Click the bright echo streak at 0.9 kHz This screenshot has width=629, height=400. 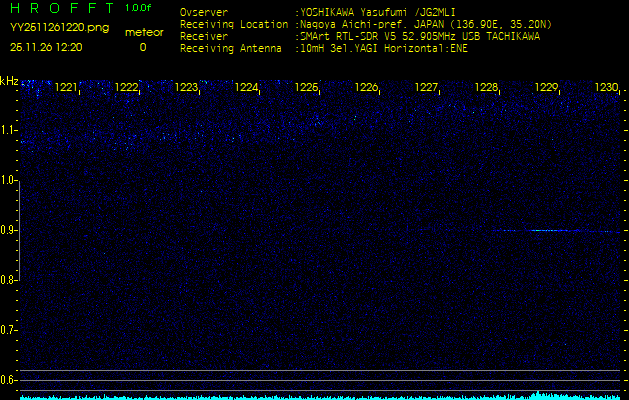click(x=548, y=231)
